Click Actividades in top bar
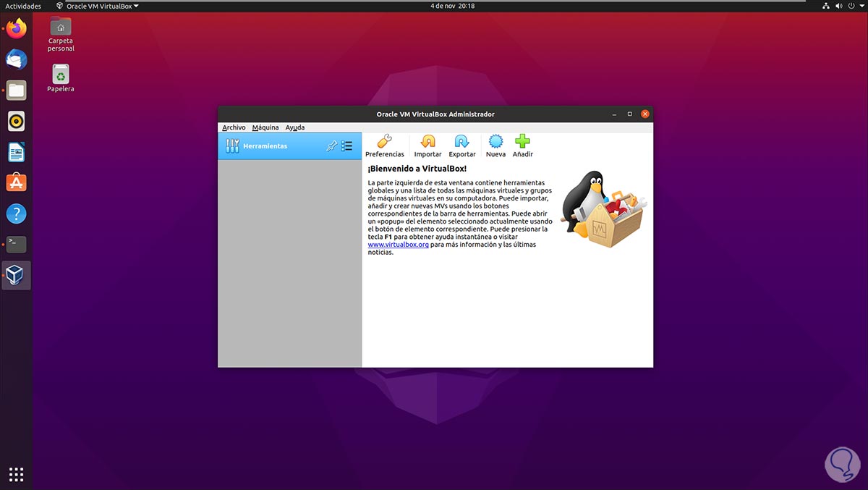The image size is (868, 490). [23, 6]
